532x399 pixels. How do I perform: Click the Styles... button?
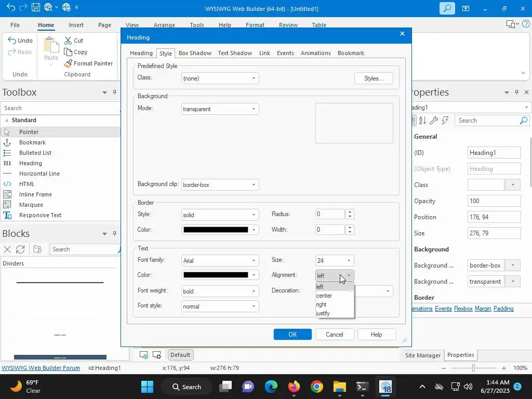coord(374,78)
